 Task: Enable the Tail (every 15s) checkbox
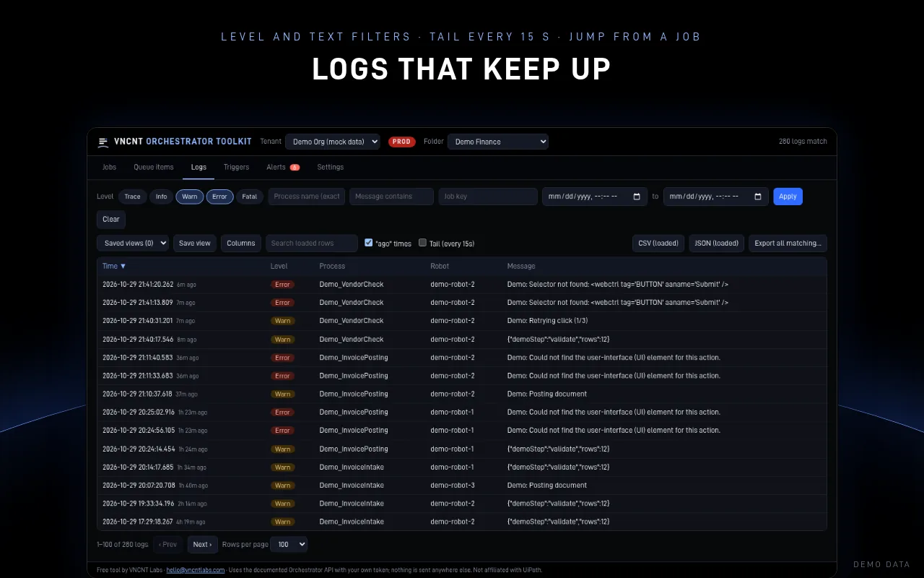coord(423,243)
